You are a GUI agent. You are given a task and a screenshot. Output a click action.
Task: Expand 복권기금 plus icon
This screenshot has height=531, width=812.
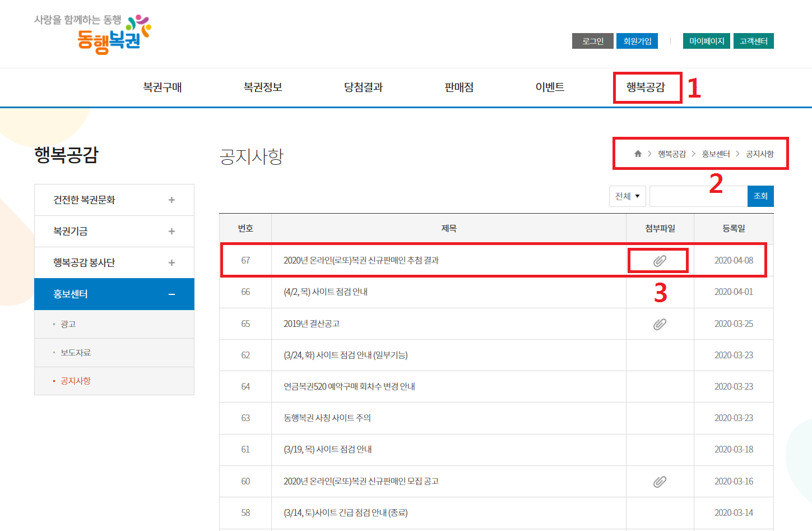click(171, 231)
